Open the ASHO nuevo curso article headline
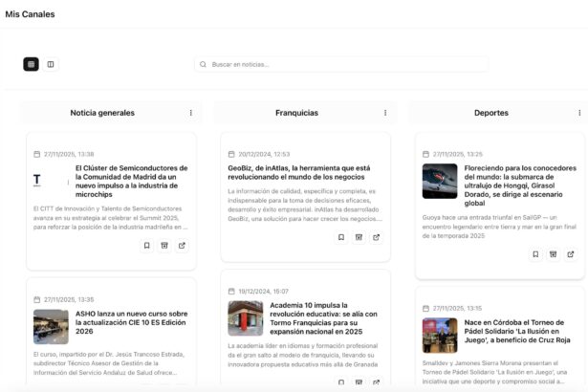 tap(131, 317)
